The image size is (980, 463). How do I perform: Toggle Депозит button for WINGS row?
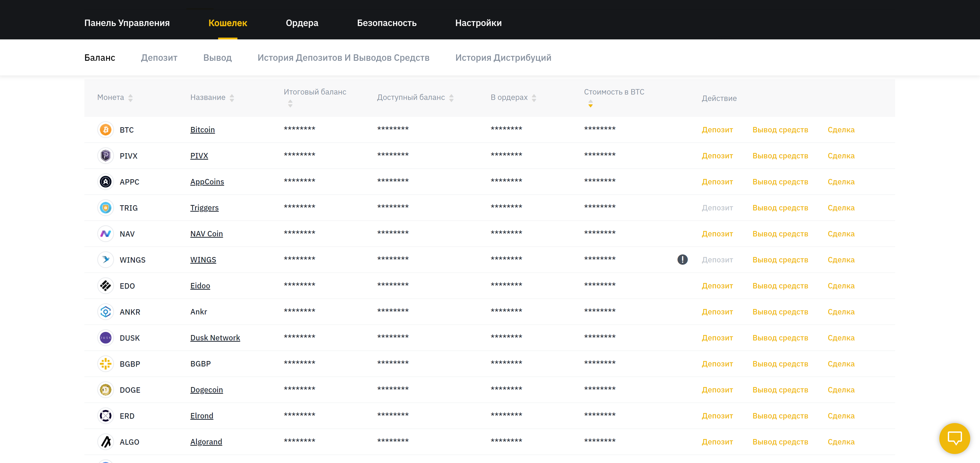coord(717,260)
